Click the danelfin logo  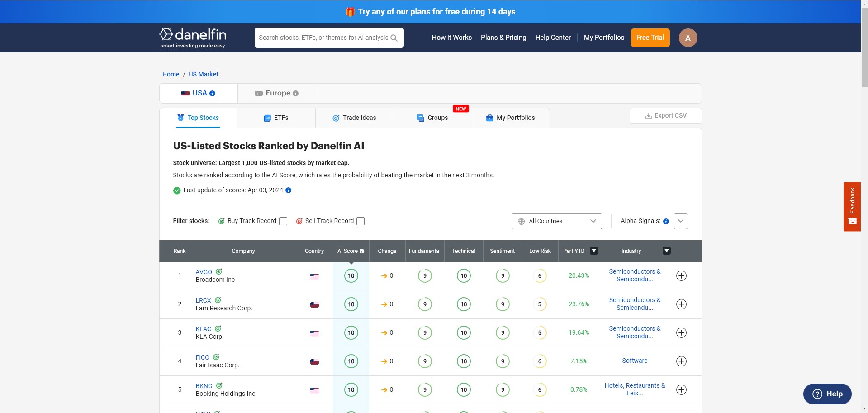[x=193, y=38]
